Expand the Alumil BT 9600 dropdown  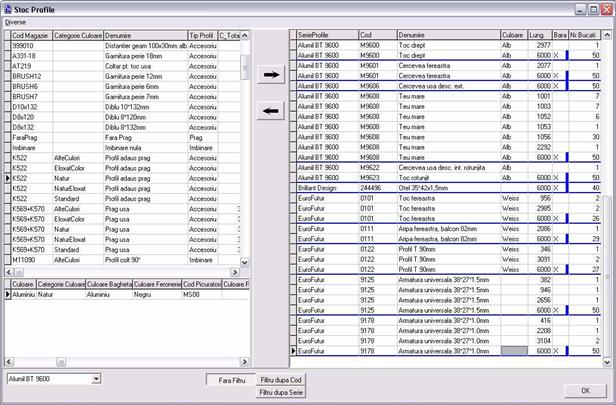pyautogui.click(x=96, y=379)
